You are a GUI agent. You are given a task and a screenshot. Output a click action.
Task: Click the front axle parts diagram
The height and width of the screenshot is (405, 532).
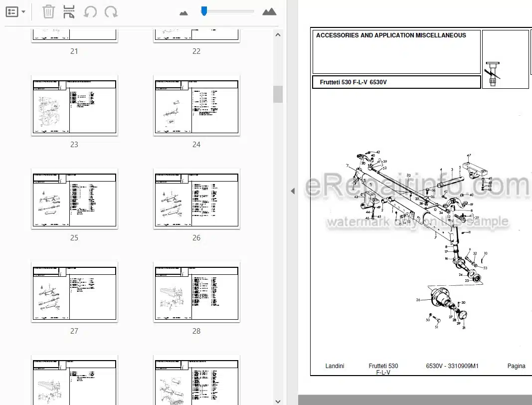tap(419, 239)
